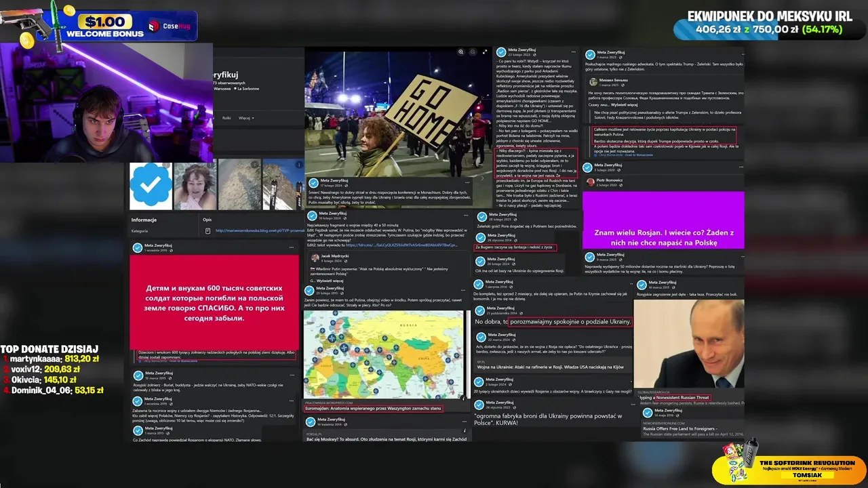This screenshot has width=868, height=488.
Task: Click the La Sorbonne profile link
Action: (x=248, y=89)
